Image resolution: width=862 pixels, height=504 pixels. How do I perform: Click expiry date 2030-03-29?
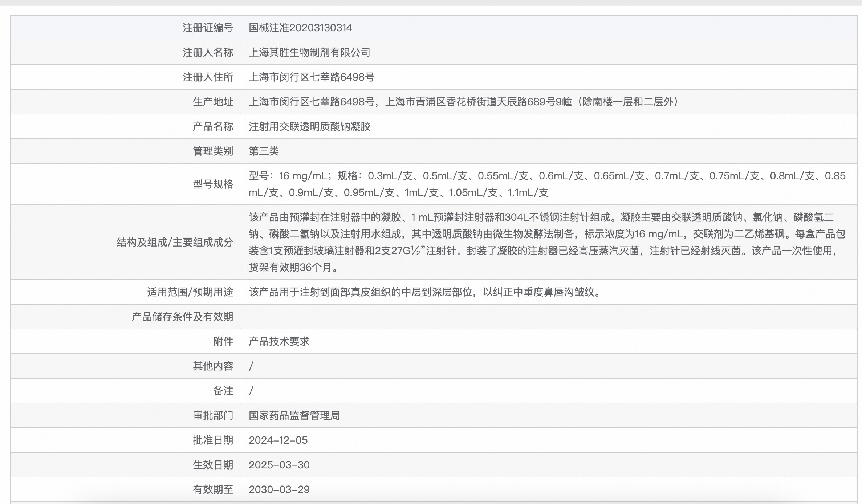[279, 489]
